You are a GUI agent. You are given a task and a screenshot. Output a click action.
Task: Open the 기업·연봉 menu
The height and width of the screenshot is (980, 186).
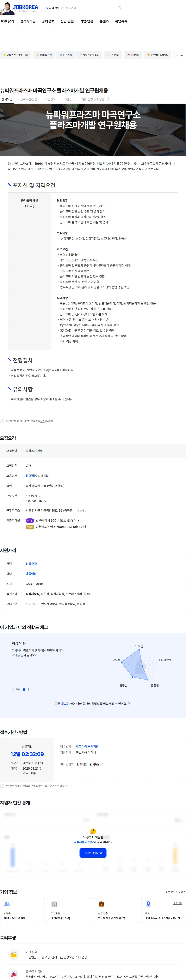click(87, 21)
